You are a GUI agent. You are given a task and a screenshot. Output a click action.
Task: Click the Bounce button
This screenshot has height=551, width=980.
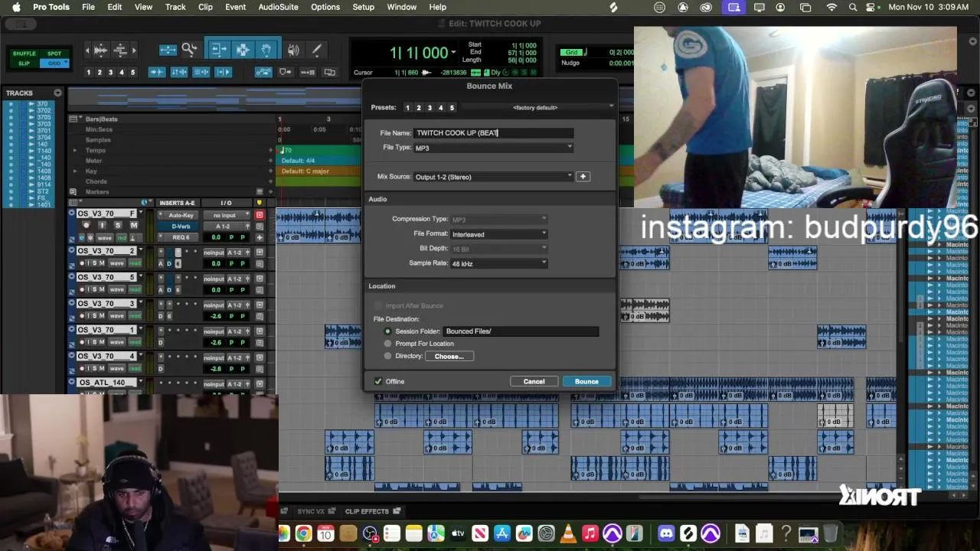[586, 381]
